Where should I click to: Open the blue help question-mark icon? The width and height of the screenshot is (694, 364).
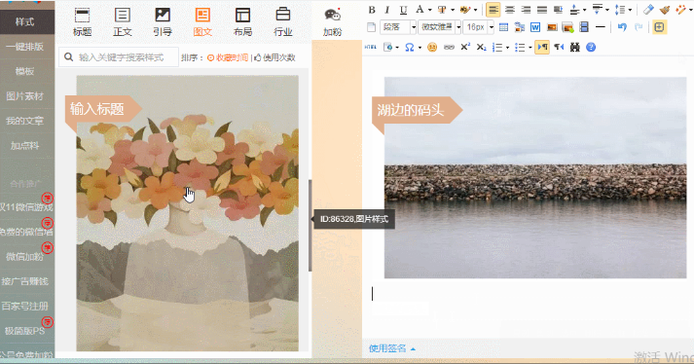point(591,47)
